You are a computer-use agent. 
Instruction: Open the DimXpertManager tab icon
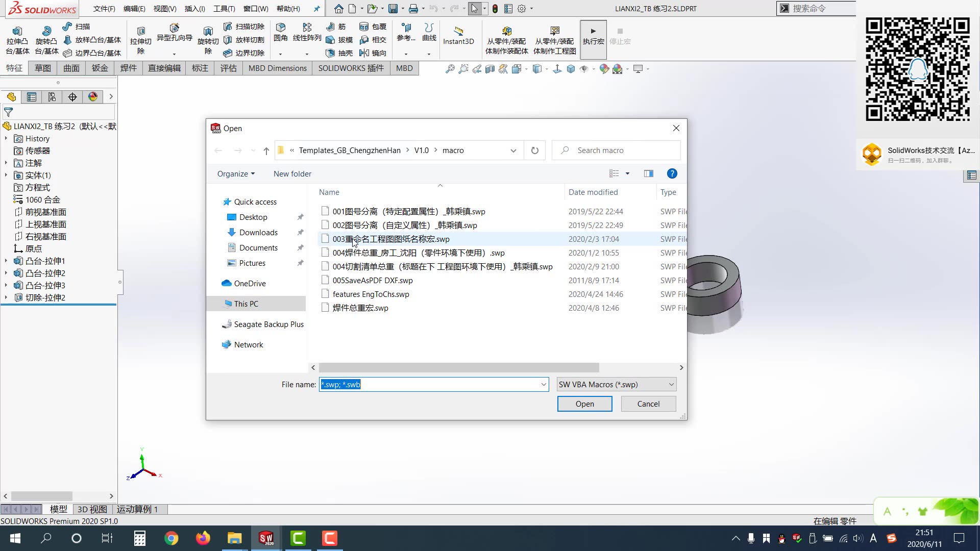coord(72,97)
